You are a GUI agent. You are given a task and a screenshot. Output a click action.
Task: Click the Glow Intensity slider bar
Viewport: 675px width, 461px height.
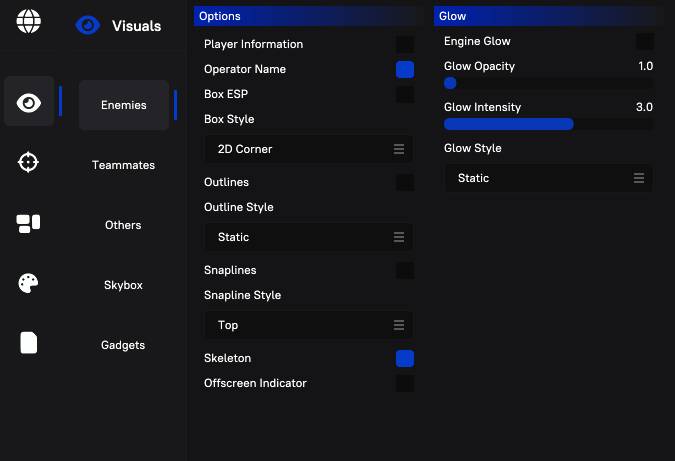tap(548, 124)
